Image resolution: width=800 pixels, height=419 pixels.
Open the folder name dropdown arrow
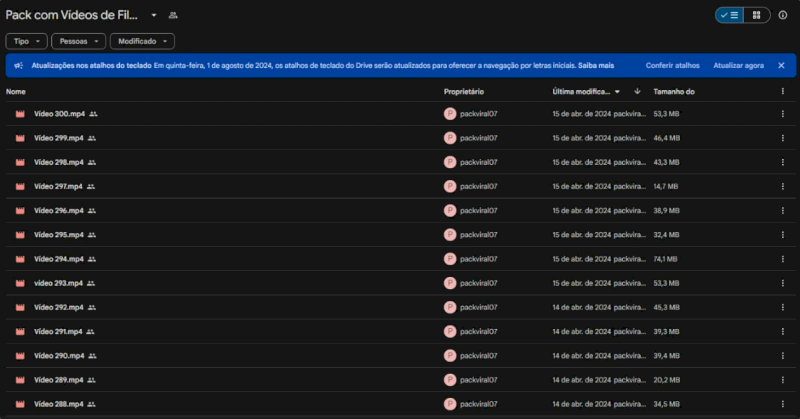pos(153,16)
